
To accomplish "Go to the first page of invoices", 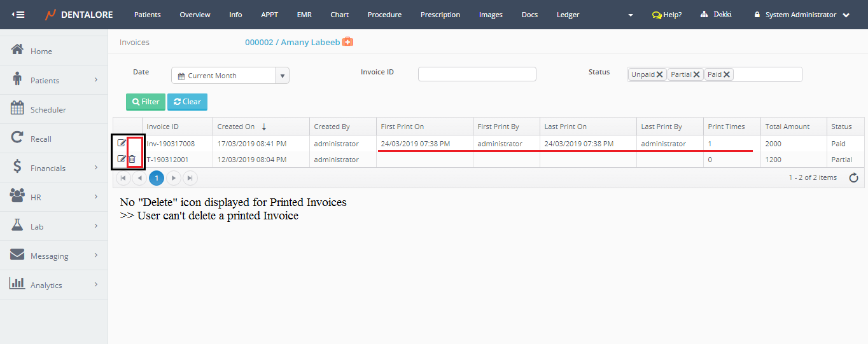I will (x=123, y=178).
